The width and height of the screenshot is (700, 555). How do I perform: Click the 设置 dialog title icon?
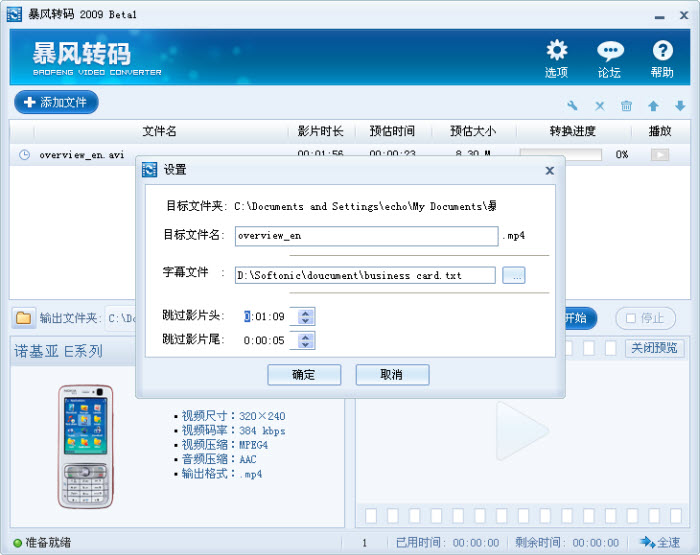(x=150, y=170)
